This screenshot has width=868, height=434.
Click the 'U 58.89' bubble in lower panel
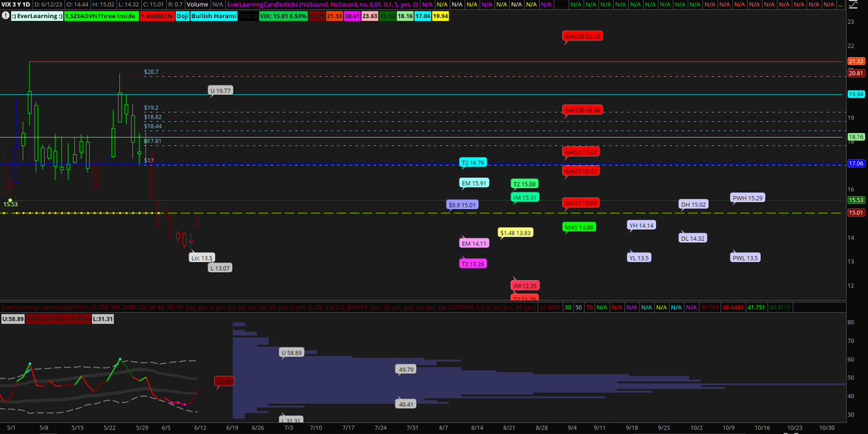pyautogui.click(x=291, y=352)
